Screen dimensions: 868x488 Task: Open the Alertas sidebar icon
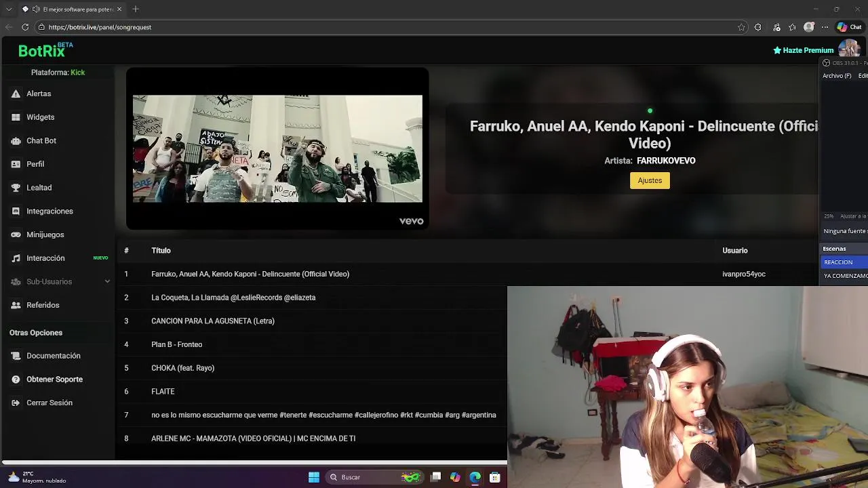16,94
